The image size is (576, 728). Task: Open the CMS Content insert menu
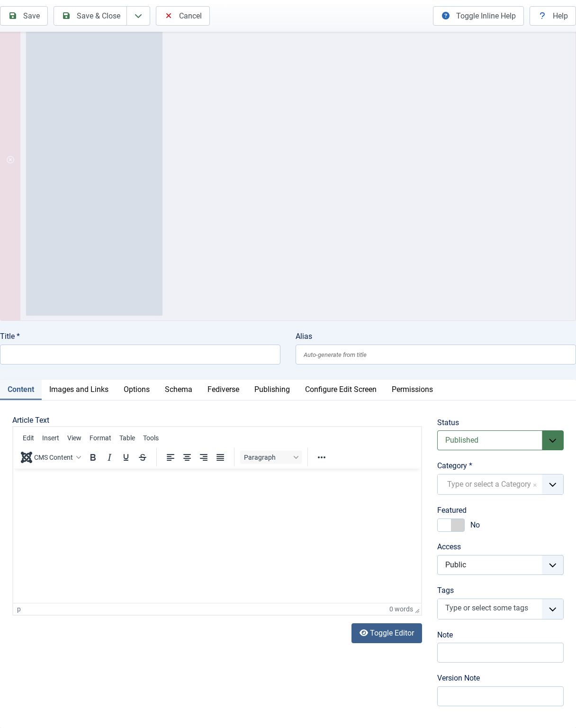point(51,457)
